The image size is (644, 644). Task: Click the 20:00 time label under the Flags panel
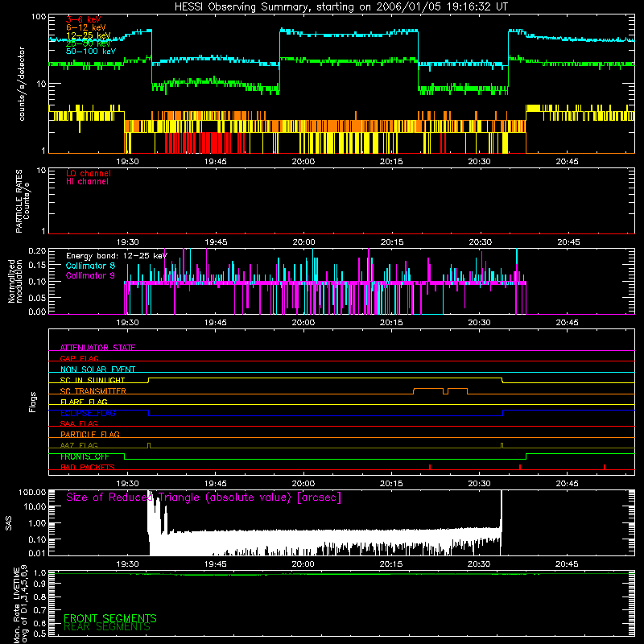(303, 484)
